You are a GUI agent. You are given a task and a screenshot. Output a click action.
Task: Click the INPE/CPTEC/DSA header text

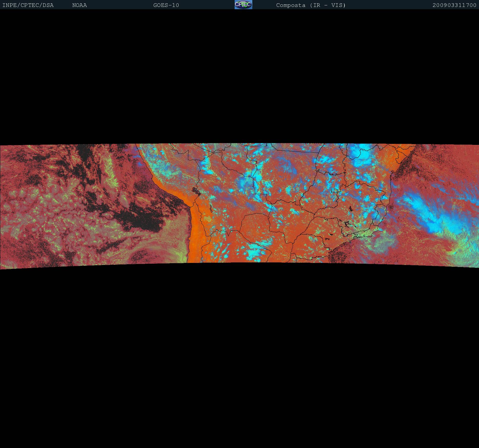tap(28, 5)
